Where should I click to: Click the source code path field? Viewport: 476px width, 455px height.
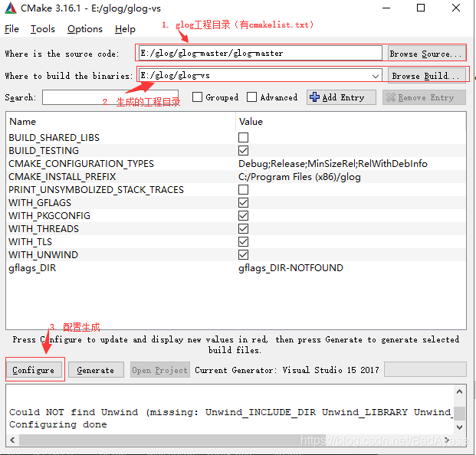pos(260,54)
